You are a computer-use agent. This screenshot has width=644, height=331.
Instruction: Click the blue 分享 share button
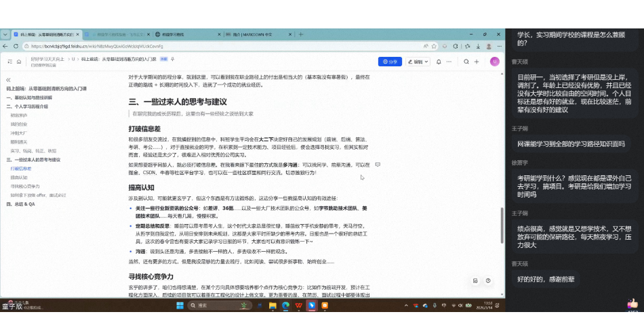(389, 62)
